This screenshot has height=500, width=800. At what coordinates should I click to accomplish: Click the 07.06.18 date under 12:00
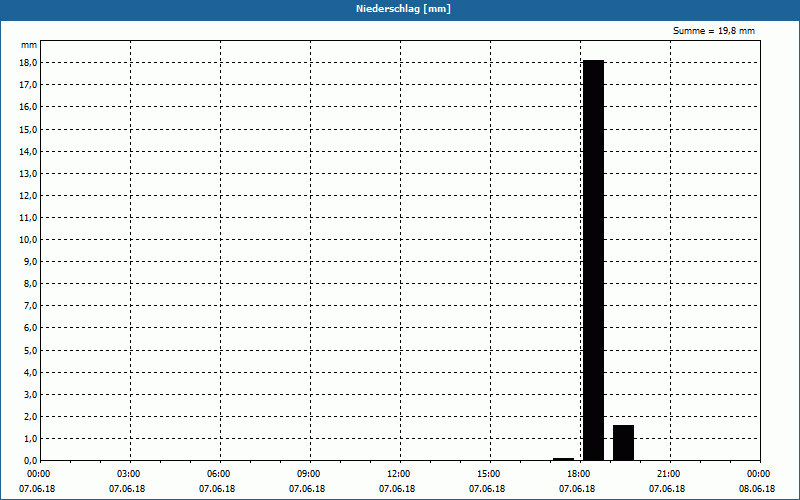pyautogui.click(x=397, y=489)
